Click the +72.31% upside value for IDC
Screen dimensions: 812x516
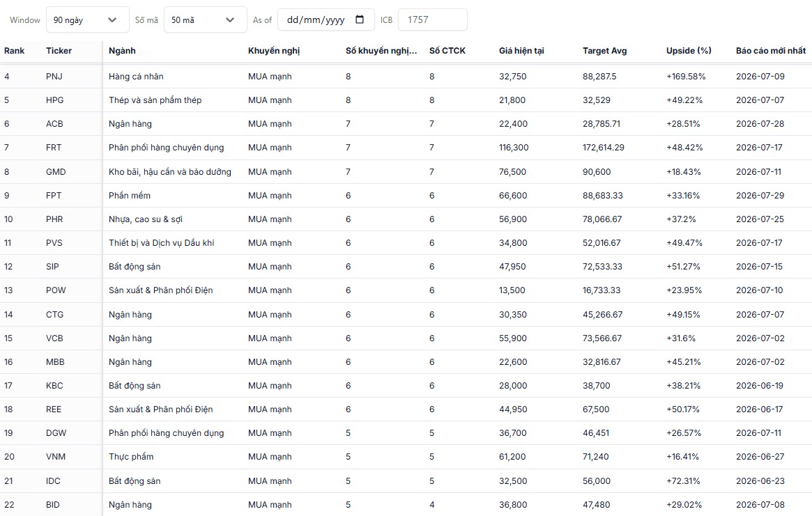[683, 481]
